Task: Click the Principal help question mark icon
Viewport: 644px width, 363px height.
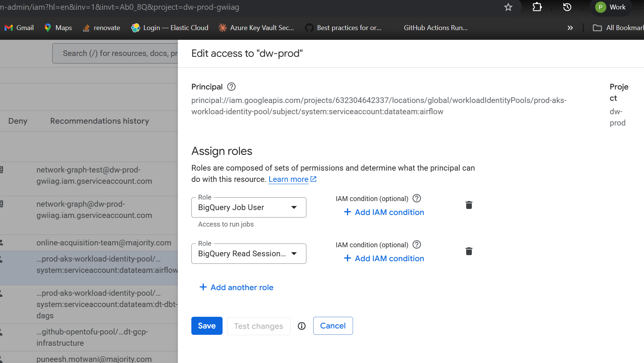Action: pyautogui.click(x=232, y=87)
